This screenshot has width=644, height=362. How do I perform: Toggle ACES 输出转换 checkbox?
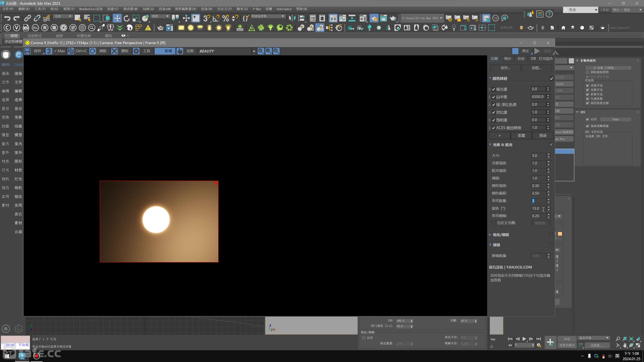[494, 128]
